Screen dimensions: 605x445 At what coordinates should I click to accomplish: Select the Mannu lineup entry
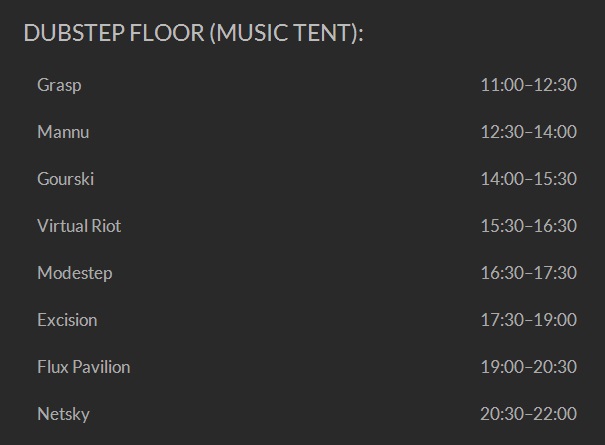tap(63, 132)
